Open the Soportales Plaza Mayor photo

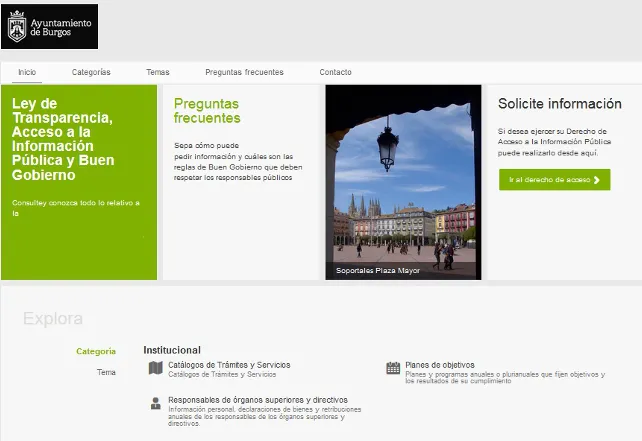click(x=403, y=182)
